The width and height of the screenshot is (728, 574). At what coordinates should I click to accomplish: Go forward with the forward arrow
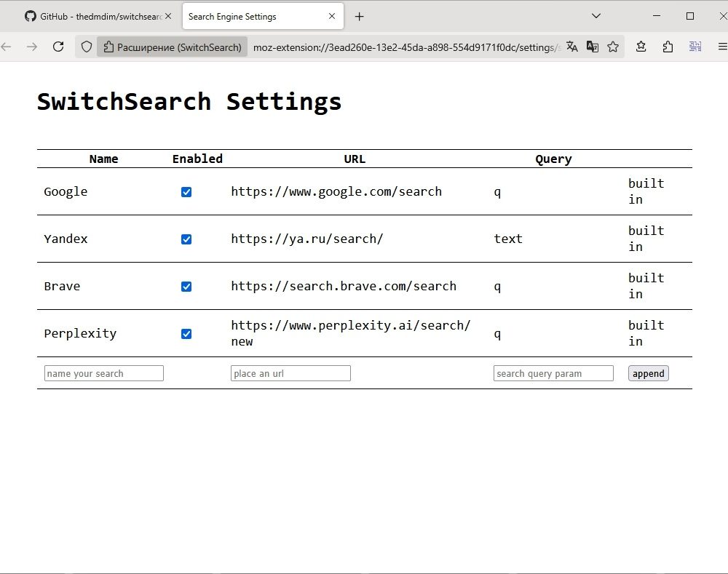pyautogui.click(x=31, y=47)
